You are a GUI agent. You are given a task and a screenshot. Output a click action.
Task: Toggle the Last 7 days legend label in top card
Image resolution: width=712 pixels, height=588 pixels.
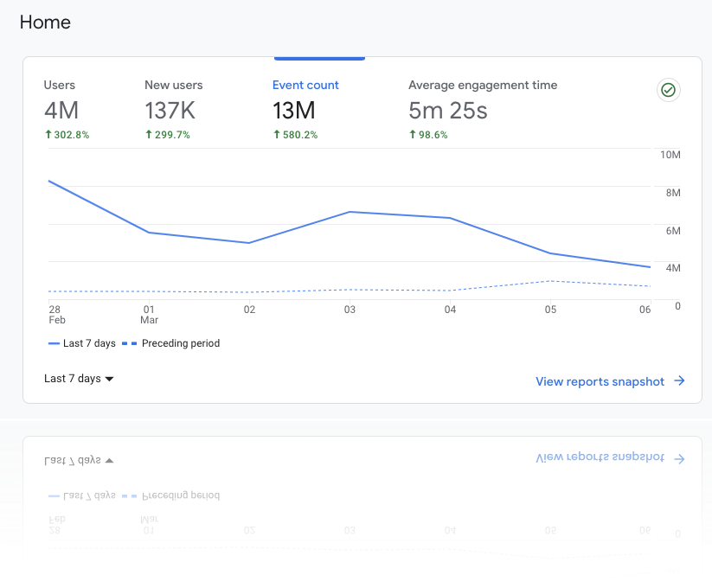[x=89, y=343]
